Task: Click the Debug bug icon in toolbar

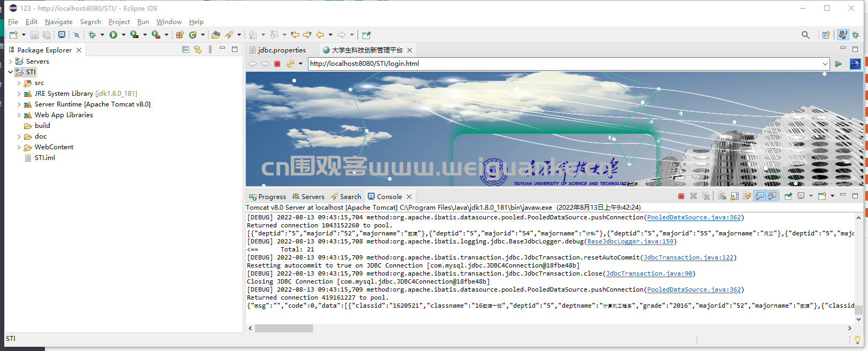Action: (x=92, y=35)
